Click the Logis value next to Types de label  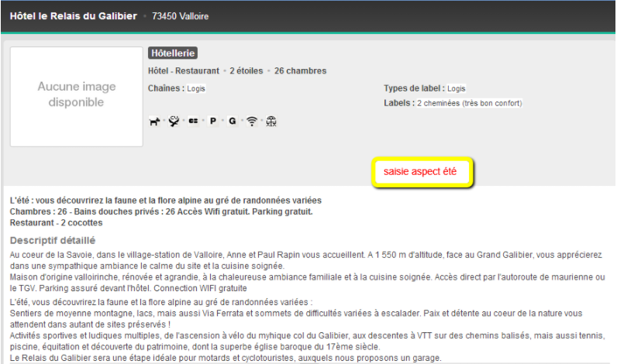click(456, 88)
